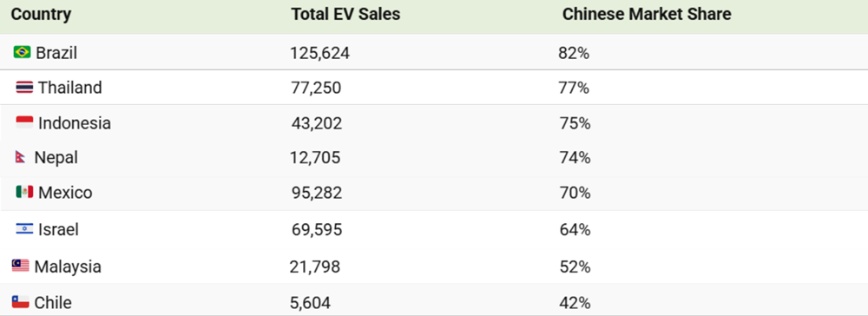Screen dimensions: 868x316
Task: Select Nepal's sales figure 12,705
Action: pos(315,158)
